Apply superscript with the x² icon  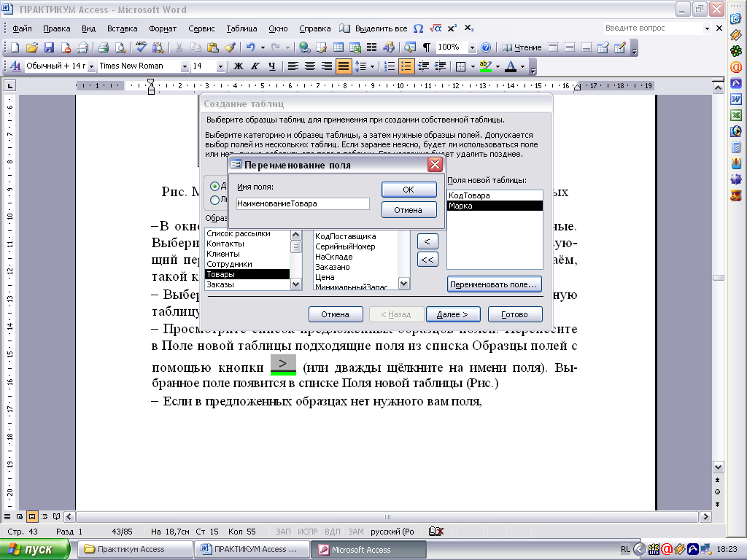(x=452, y=28)
